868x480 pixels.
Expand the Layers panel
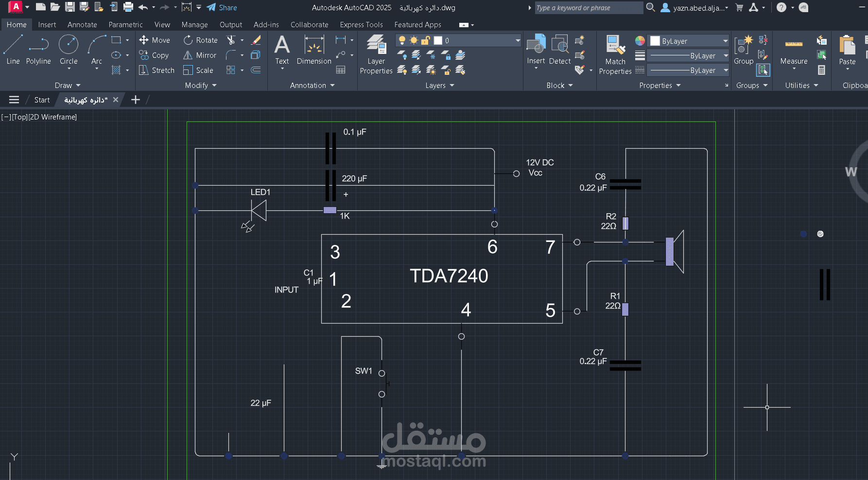[440, 85]
